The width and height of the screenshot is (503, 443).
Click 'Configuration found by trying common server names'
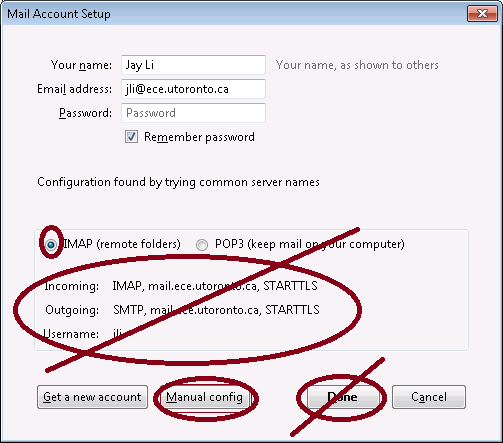pyautogui.click(x=178, y=182)
